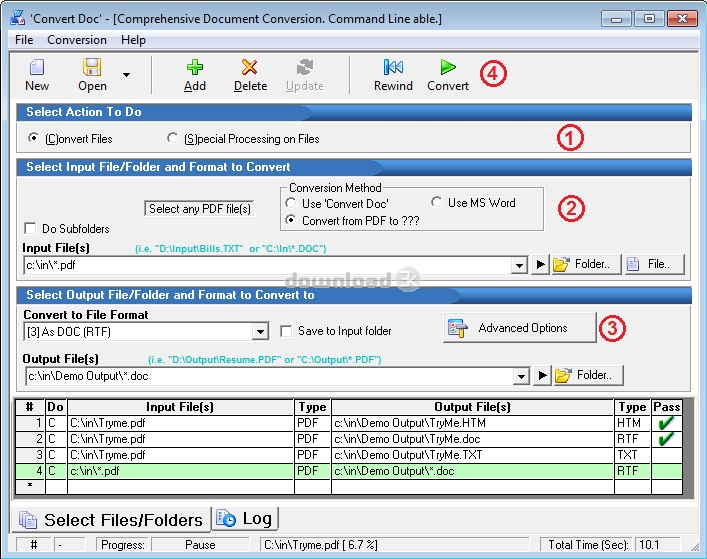
Task: Click the Log tab clock icon
Action: (226, 518)
